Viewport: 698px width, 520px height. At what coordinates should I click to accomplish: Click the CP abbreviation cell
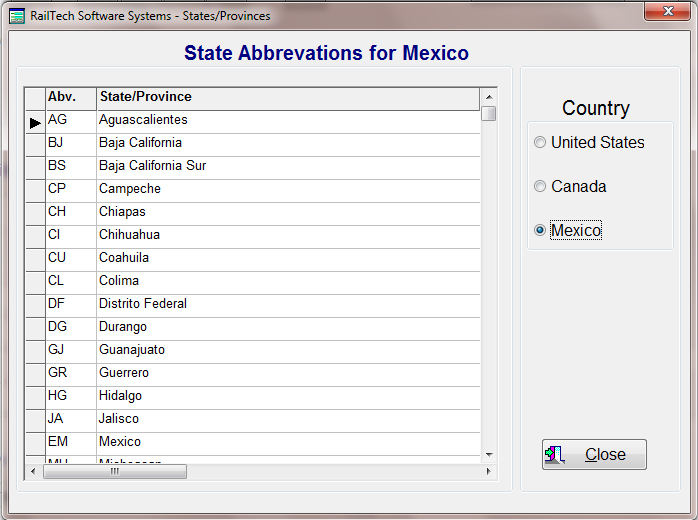click(71, 191)
